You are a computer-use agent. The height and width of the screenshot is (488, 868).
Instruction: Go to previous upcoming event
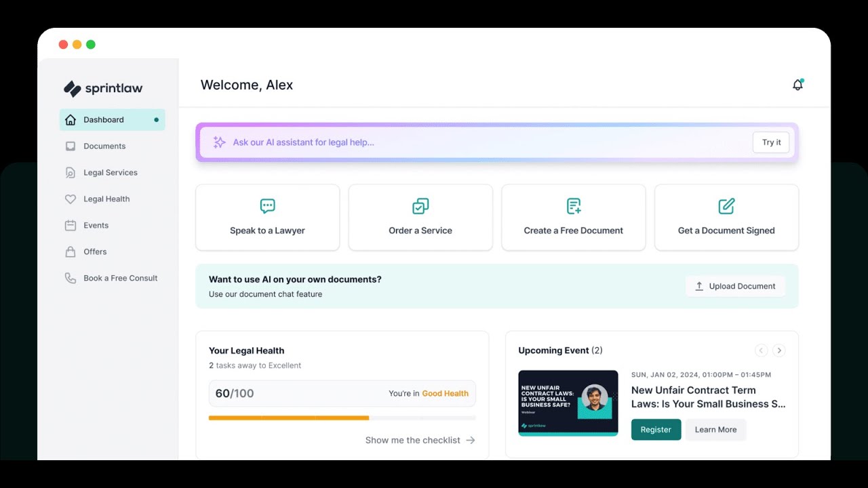(762, 350)
